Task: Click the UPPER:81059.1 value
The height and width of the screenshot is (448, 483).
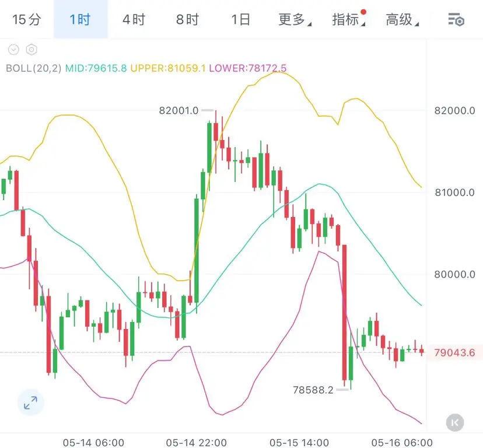Action: (x=168, y=68)
